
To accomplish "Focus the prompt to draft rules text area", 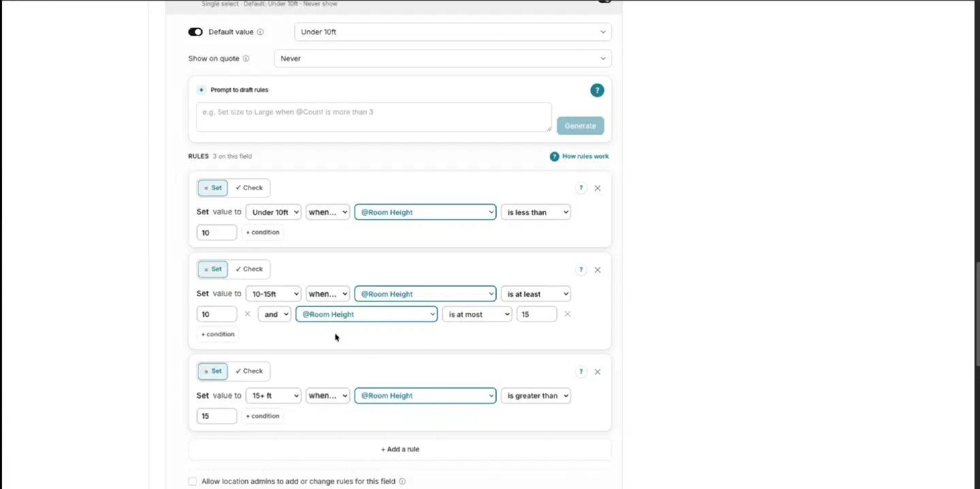I will [x=374, y=117].
